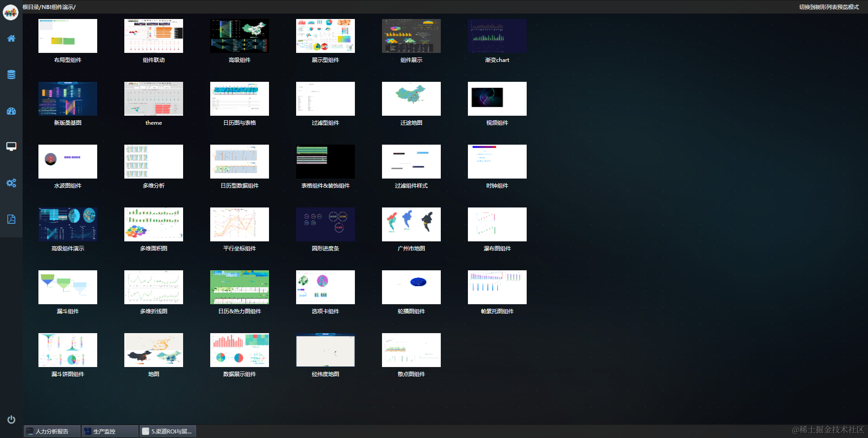The height and width of the screenshot is (438, 868).
Task: Open the settings gears icon in sidebar
Action: (x=11, y=183)
